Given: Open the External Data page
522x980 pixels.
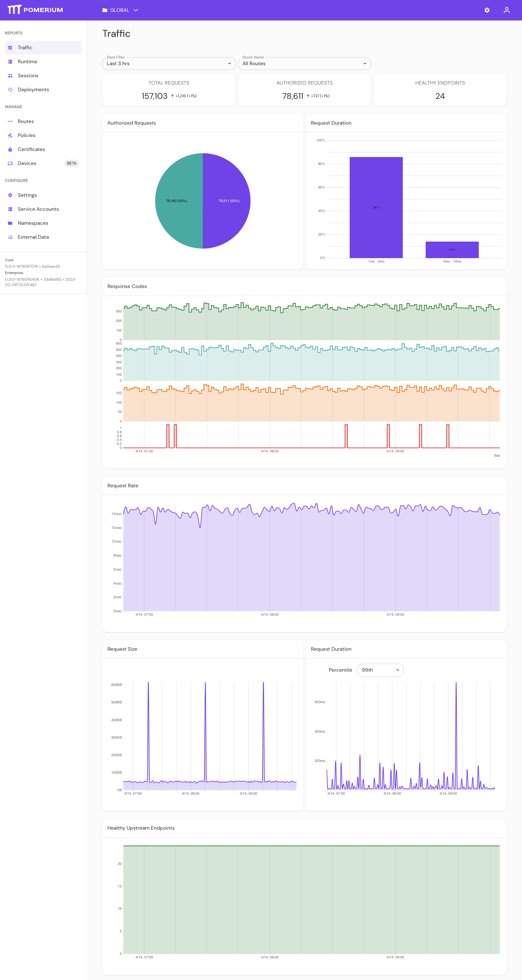Looking at the screenshot, I should pos(43,237).
